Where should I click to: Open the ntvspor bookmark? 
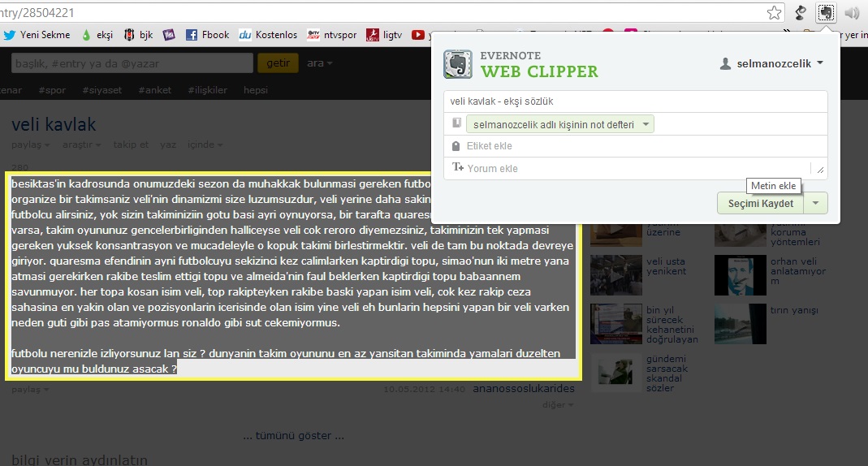point(331,35)
